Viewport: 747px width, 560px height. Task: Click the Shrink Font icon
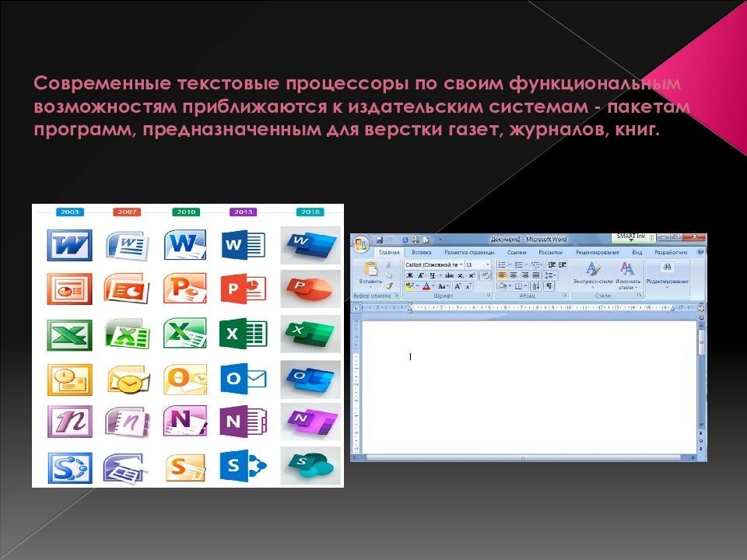(x=468, y=286)
